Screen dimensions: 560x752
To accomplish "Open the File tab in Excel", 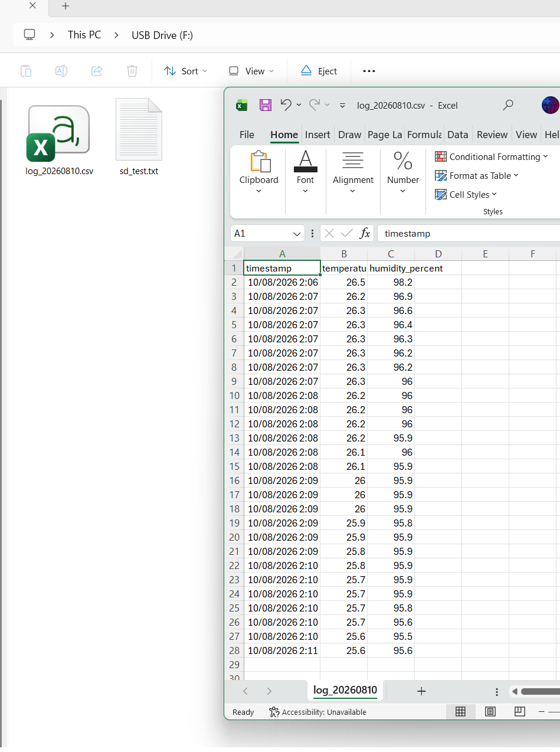I will point(247,135).
